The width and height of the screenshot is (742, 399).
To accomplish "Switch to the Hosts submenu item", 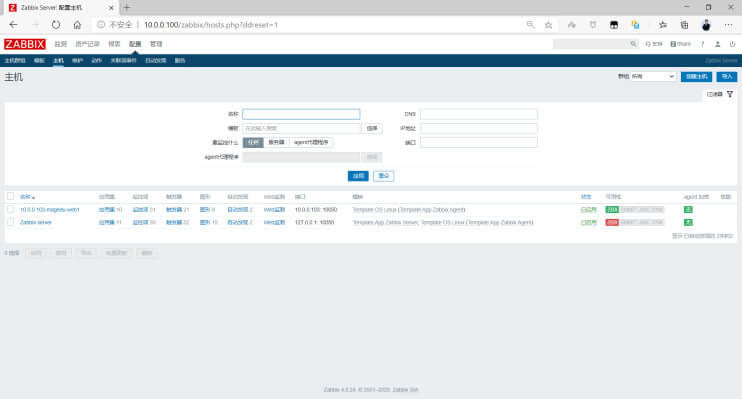I will [58, 61].
